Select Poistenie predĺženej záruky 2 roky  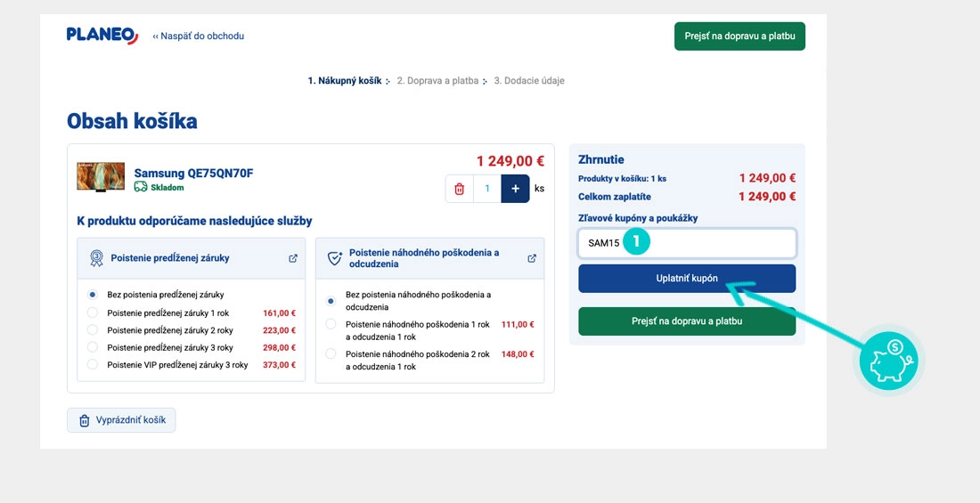click(x=93, y=330)
